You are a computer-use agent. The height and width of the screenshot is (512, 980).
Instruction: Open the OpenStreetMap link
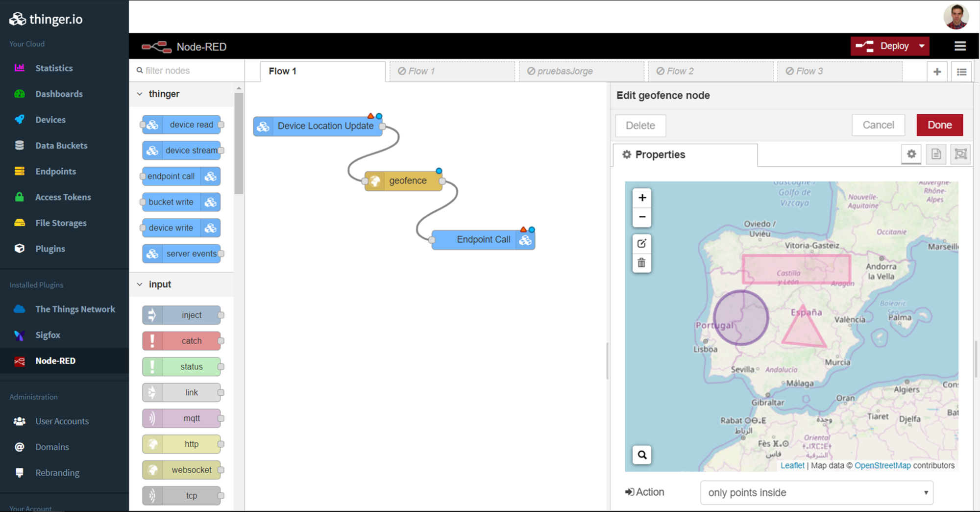882,466
